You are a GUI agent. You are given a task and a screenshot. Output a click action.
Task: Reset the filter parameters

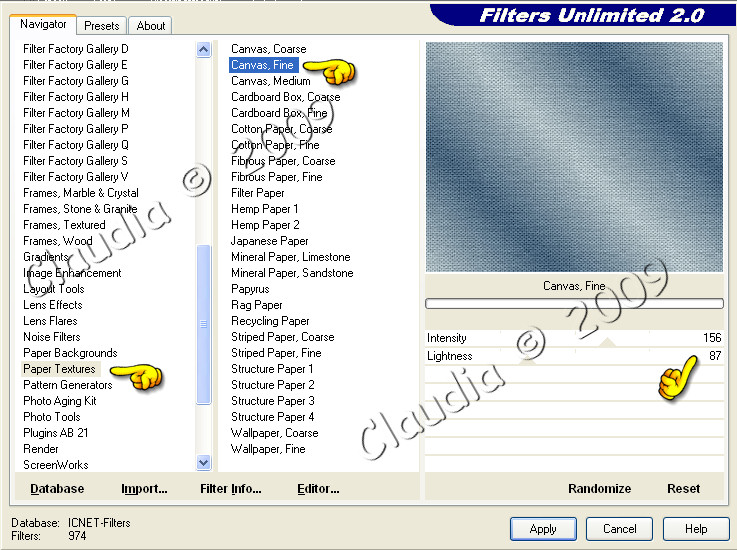point(683,488)
